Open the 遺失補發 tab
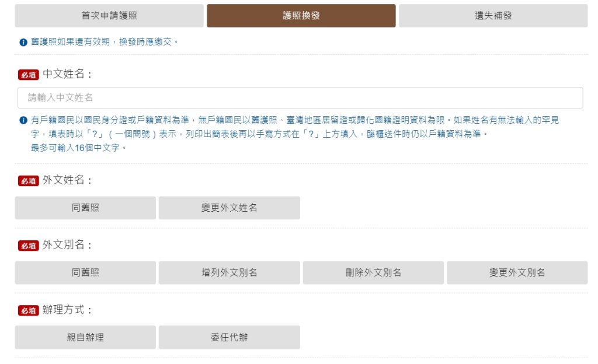The height and width of the screenshot is (364, 598). point(493,16)
